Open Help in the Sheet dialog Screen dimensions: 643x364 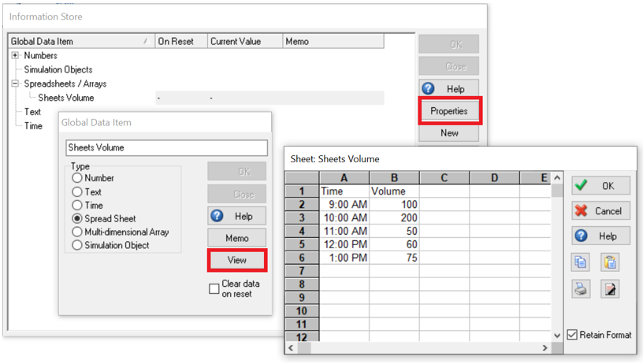click(x=600, y=236)
